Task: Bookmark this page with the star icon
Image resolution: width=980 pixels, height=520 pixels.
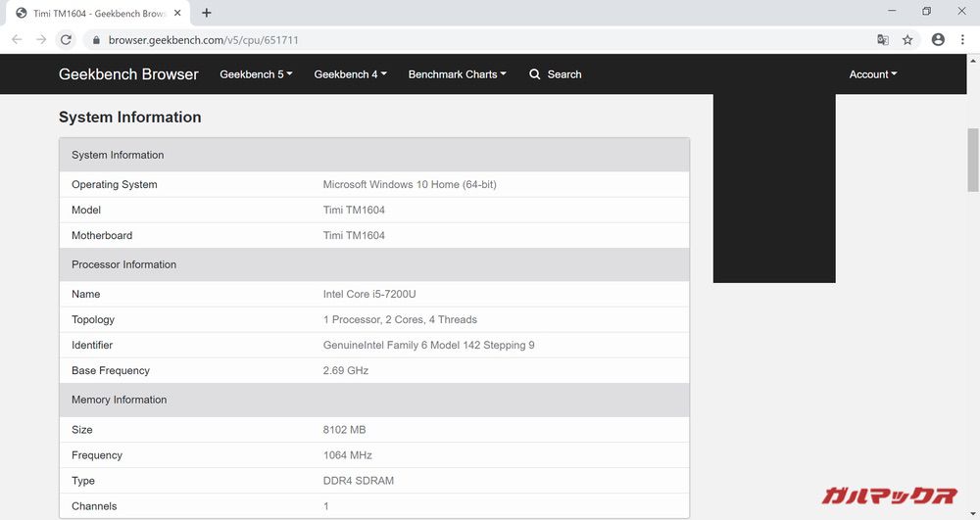Action: [x=907, y=40]
